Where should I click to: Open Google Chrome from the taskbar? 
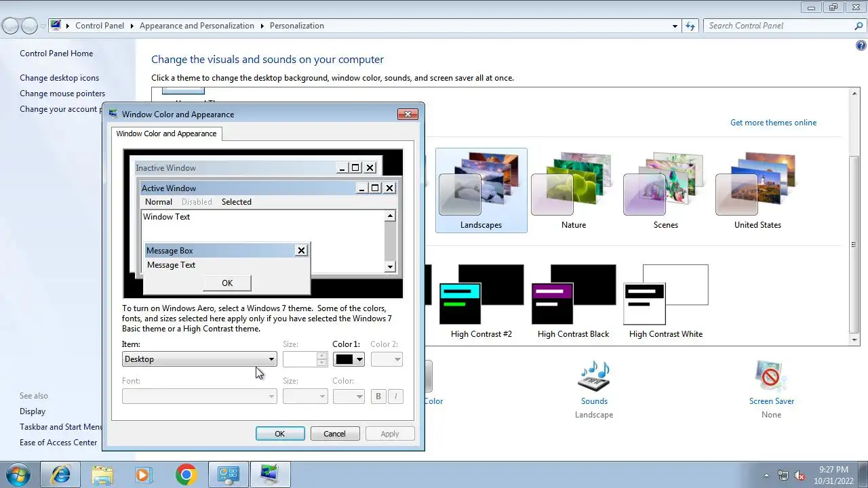point(186,474)
